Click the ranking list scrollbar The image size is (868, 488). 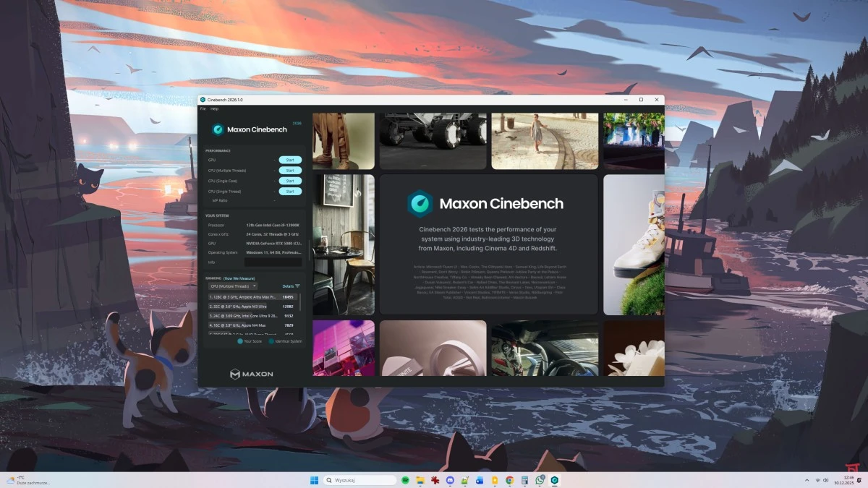point(300,304)
